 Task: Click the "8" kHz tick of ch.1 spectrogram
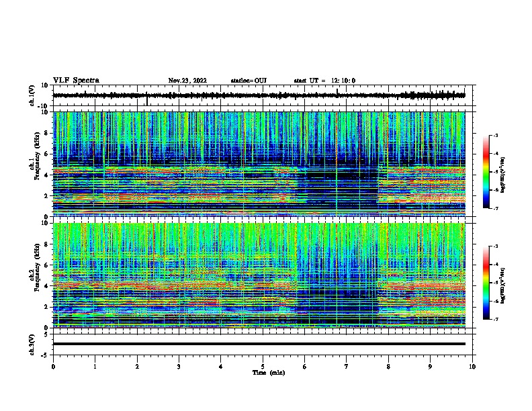[x=46, y=133]
